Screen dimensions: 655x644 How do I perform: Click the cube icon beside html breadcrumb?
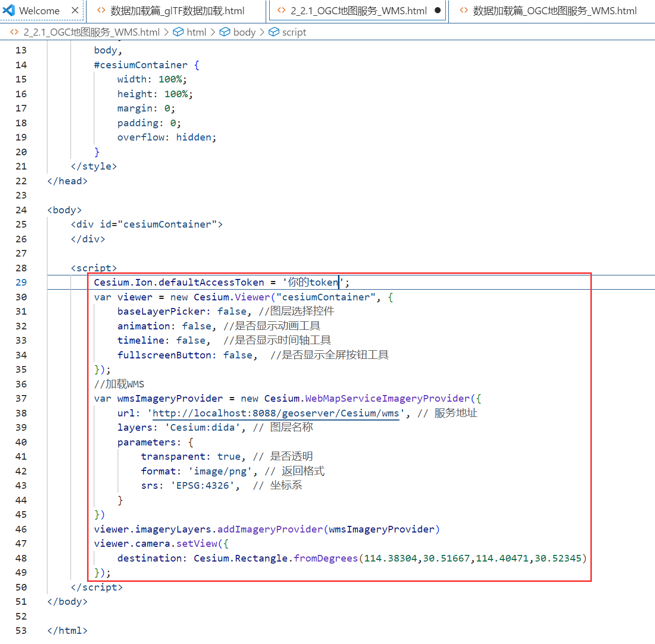[178, 32]
